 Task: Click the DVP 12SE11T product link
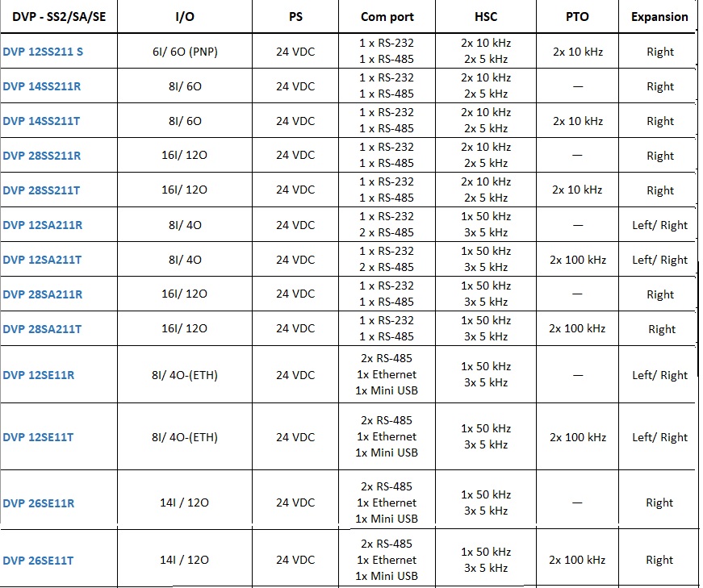point(38,437)
